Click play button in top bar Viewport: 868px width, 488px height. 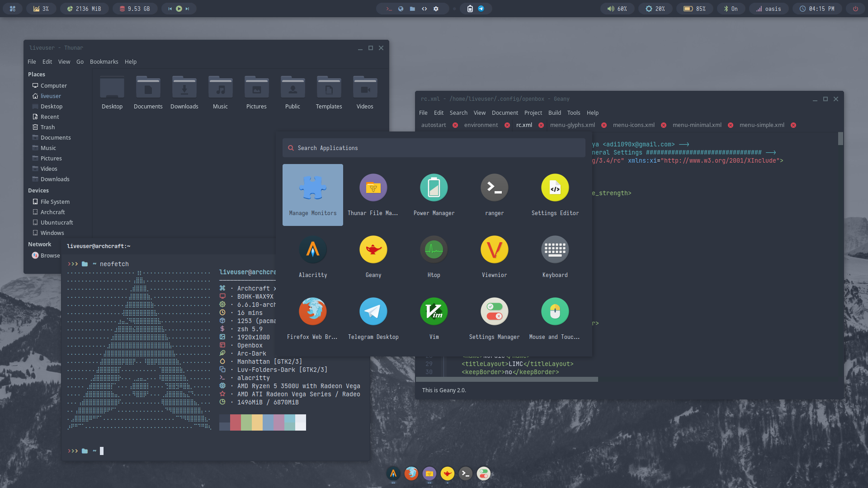click(179, 9)
